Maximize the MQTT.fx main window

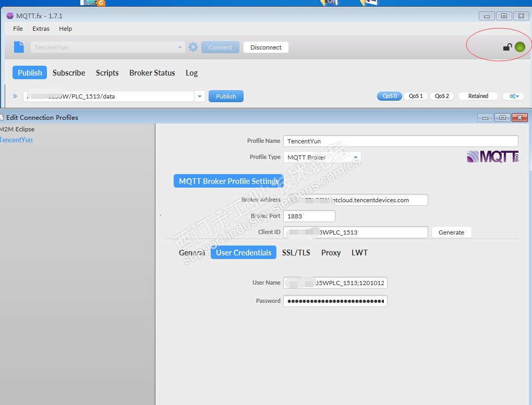point(504,16)
